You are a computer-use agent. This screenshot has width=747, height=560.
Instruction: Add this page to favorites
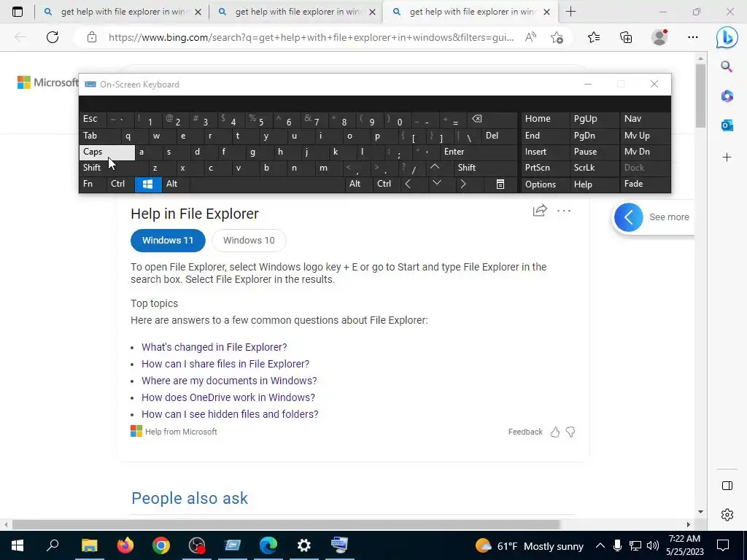click(557, 37)
